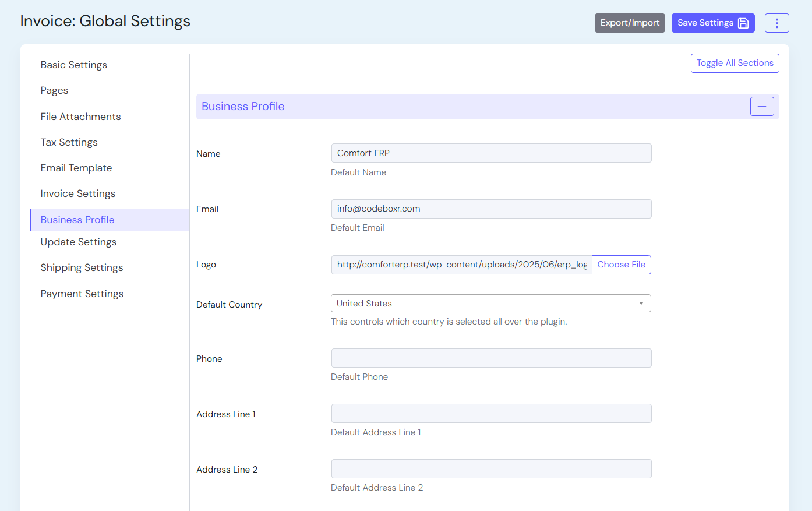Focus the Email input field
The image size is (812, 511).
490,209
